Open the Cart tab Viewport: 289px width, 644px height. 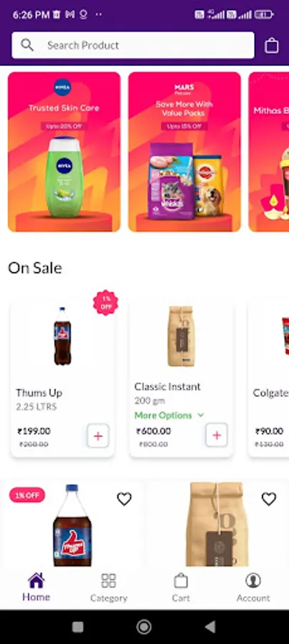pyautogui.click(x=180, y=587)
